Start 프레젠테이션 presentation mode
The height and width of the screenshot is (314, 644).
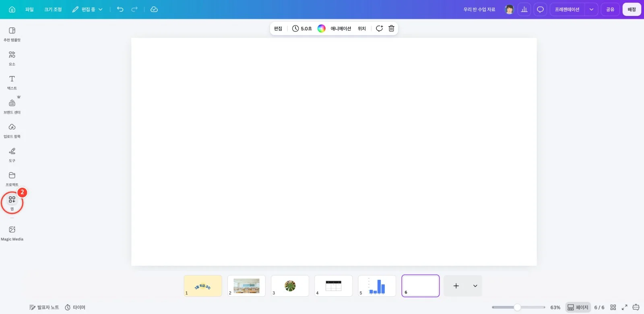567,9
